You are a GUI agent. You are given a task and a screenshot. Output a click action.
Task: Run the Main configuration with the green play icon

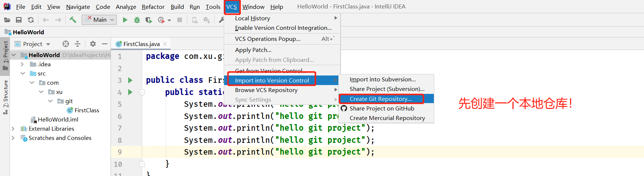tap(125, 20)
